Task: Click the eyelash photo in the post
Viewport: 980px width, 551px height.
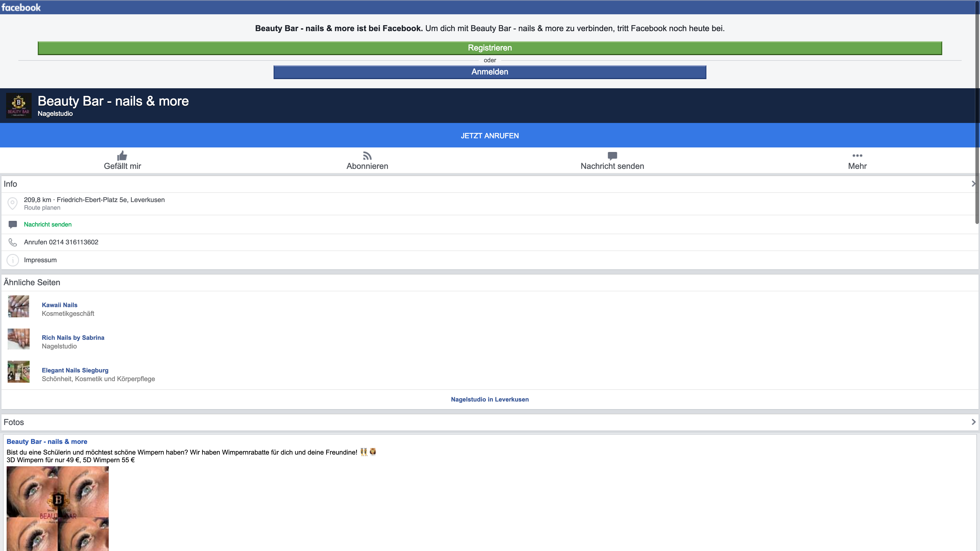Action: point(57,508)
